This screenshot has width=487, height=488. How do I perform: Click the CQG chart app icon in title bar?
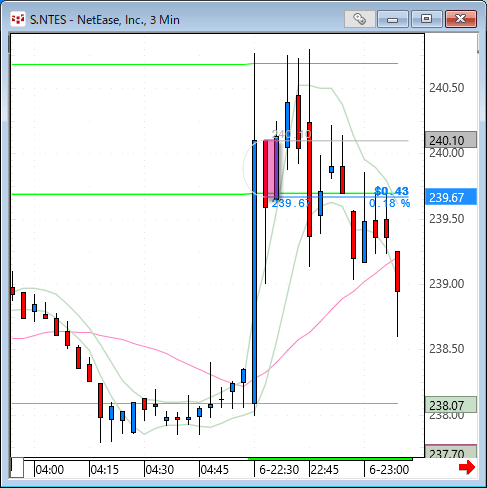17,19
